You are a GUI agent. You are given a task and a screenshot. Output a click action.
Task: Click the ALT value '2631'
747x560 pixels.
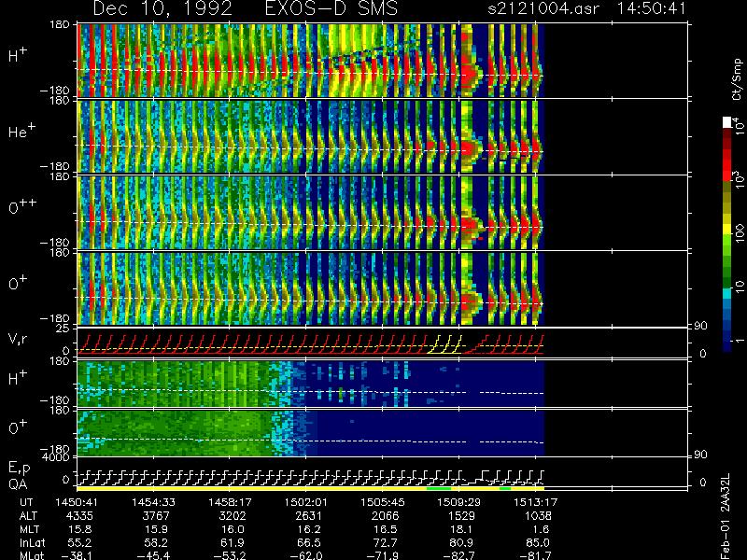pos(309,516)
